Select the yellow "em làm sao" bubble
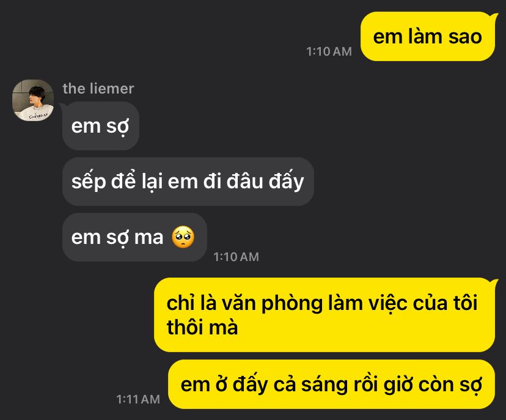The image size is (506, 420). (x=428, y=37)
